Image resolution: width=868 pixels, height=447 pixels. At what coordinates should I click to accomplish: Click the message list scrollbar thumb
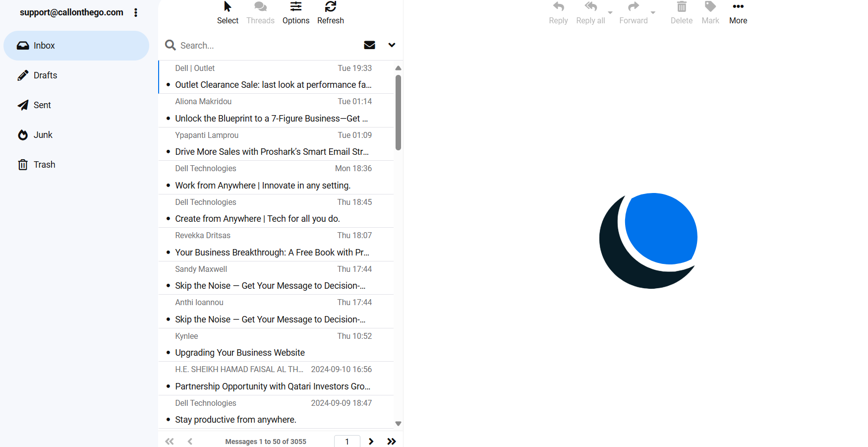(398, 112)
